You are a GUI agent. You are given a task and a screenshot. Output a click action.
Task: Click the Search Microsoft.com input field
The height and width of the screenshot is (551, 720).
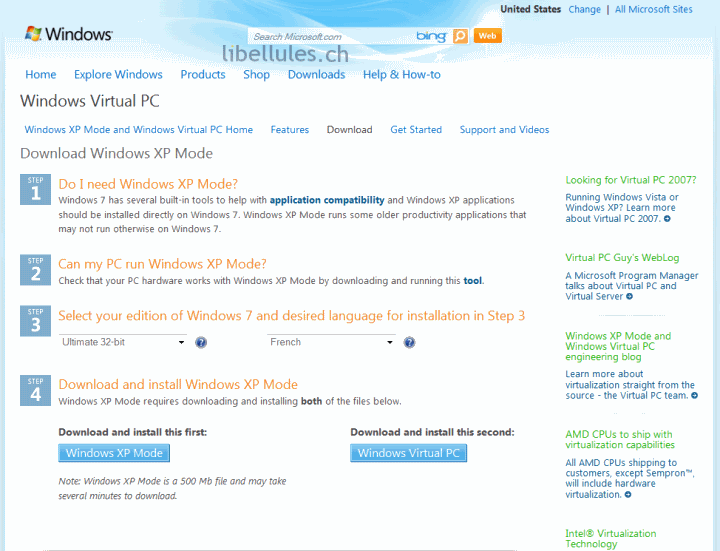pos(331,36)
